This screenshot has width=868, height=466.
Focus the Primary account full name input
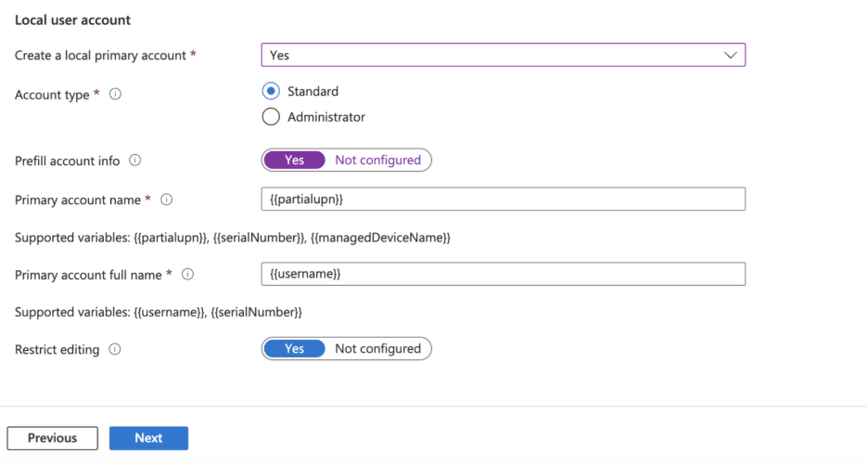pos(503,275)
